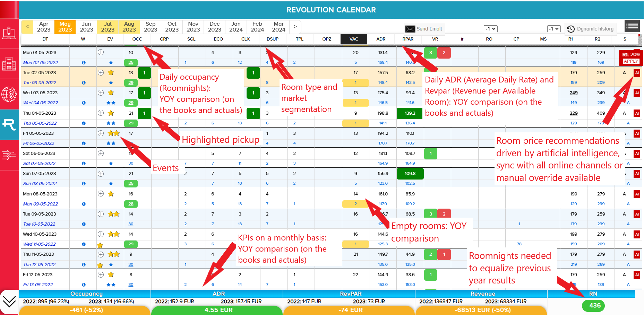Go to next months with right arrow
Screen dimensions: 644x315
click(x=295, y=27)
